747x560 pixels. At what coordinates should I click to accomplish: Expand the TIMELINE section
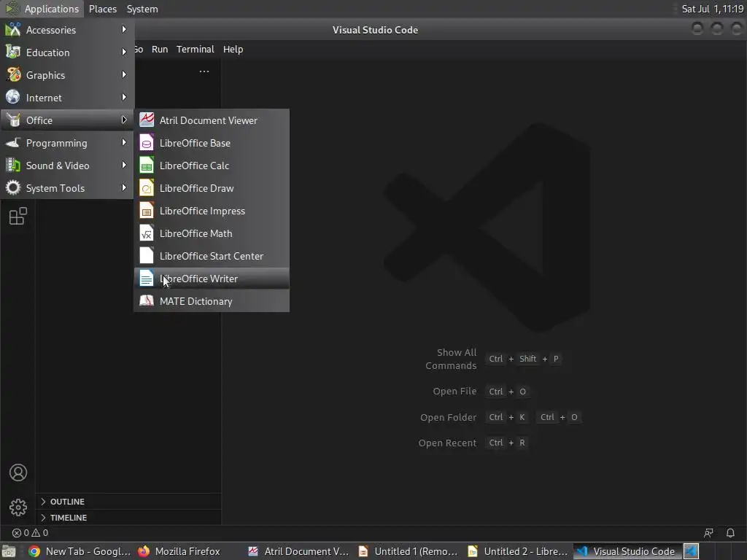[128, 518]
